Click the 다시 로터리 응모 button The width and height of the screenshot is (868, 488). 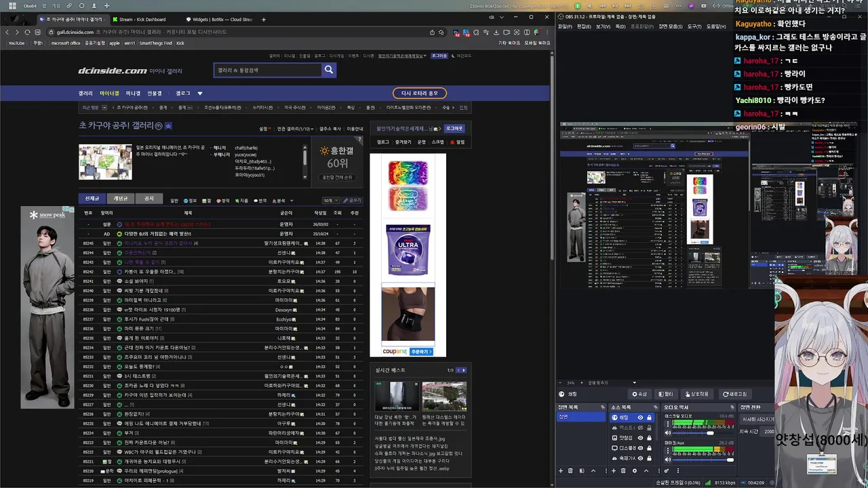pyautogui.click(x=419, y=94)
